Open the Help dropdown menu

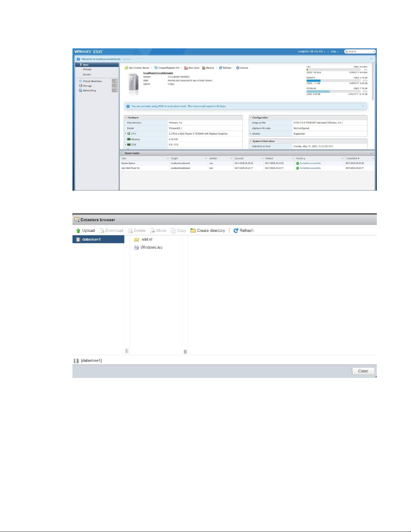(x=335, y=52)
